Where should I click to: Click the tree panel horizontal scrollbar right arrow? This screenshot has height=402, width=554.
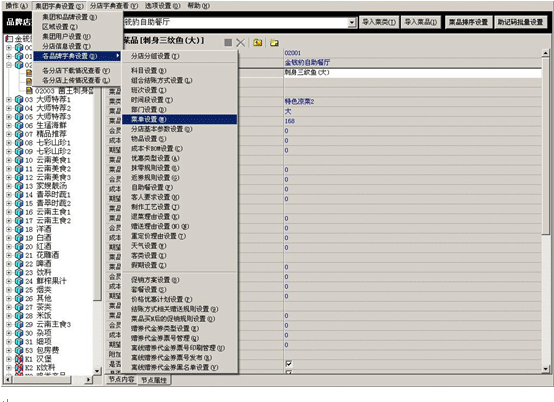point(88,380)
